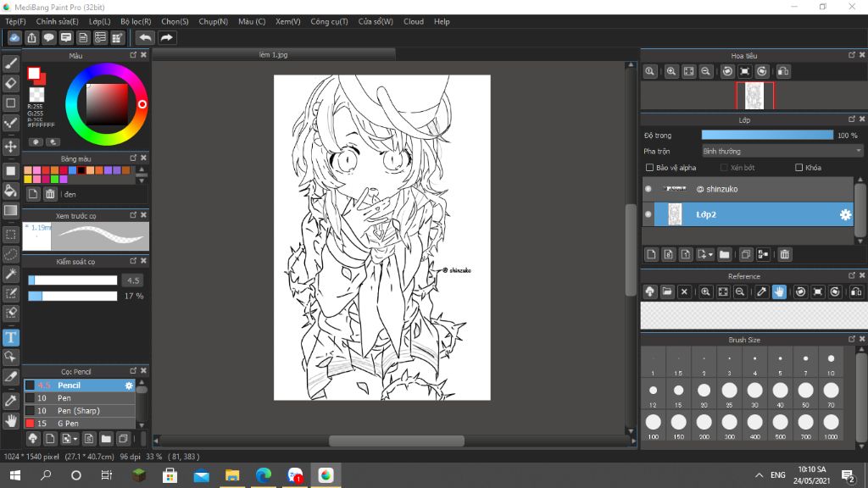Open Mail app from taskbar

coord(201,475)
